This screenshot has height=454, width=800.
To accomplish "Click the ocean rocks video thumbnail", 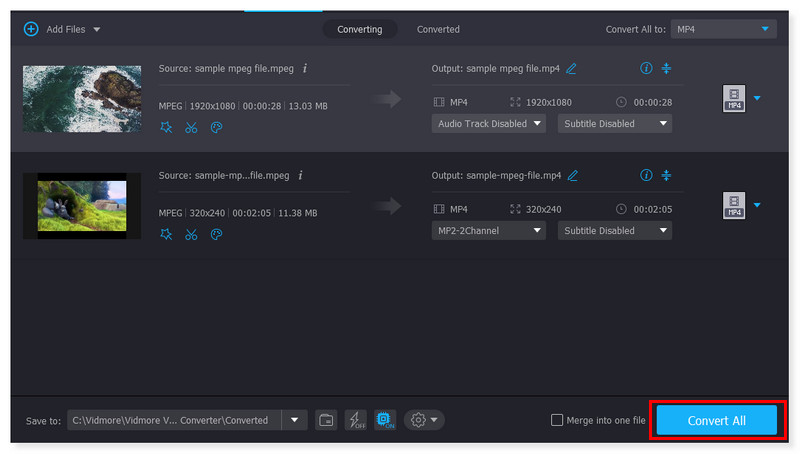I will (82, 98).
